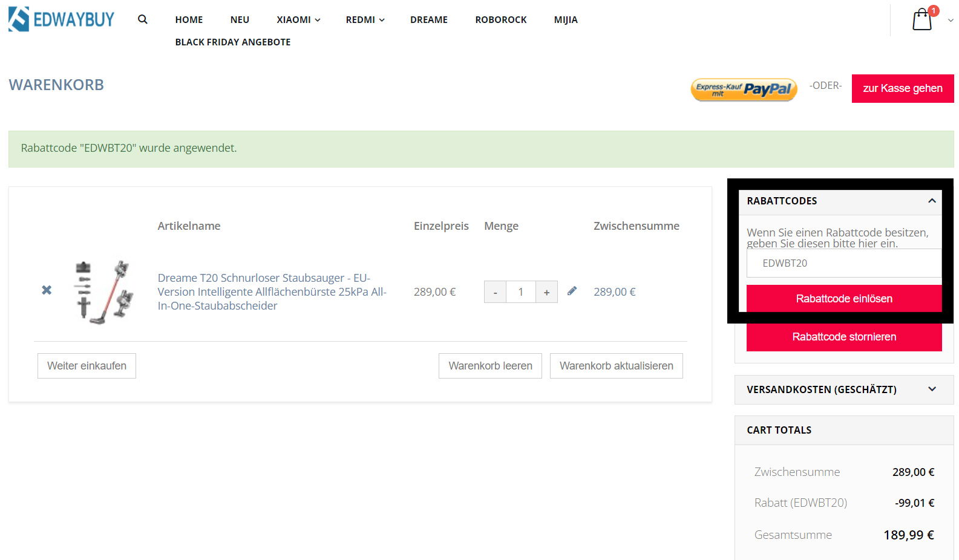Image resolution: width=959 pixels, height=560 pixels.
Task: Decrease quantity with minus button
Action: [x=495, y=292]
